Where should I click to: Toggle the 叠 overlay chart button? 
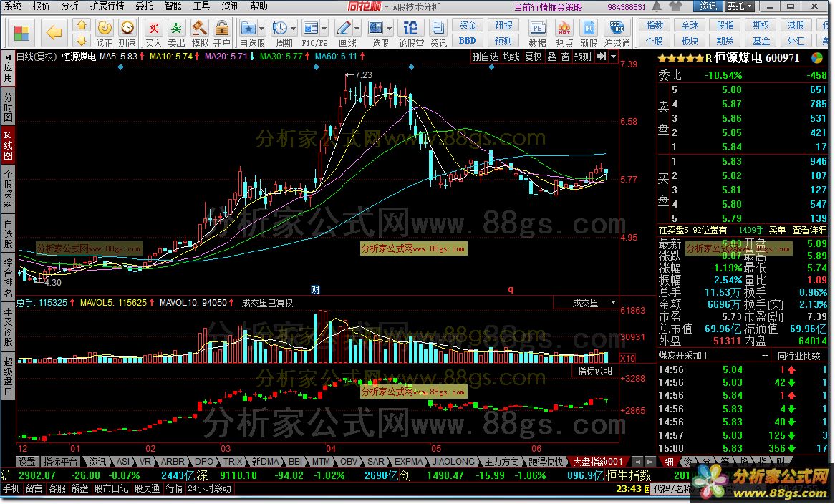[551, 57]
